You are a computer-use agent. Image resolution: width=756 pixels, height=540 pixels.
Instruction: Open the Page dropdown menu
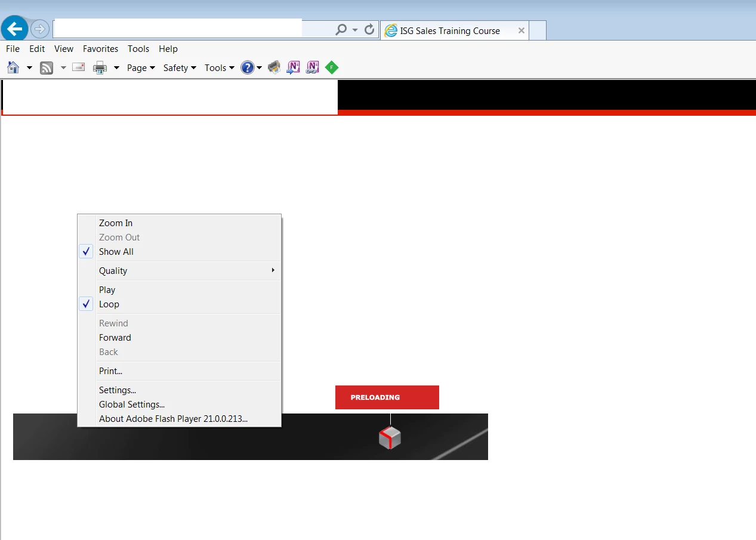(x=141, y=68)
